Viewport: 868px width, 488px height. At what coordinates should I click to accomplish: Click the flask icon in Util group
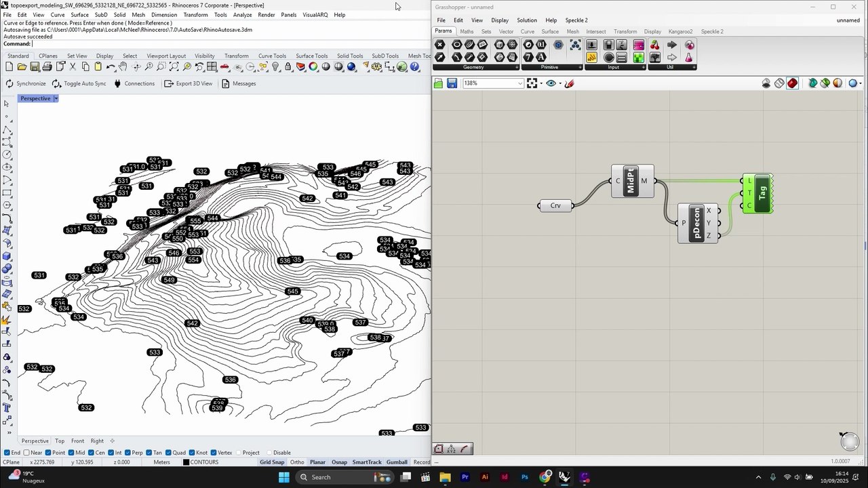tap(689, 58)
